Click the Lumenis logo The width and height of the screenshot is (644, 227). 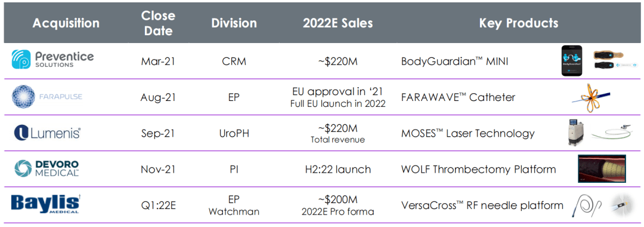coord(47,133)
